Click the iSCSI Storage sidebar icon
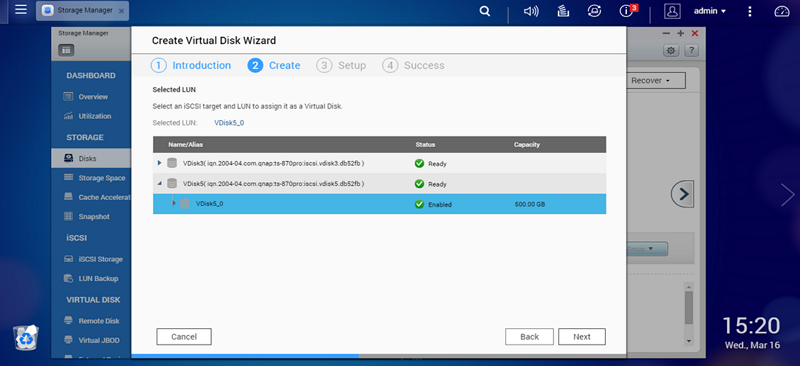800x366 pixels. pyautogui.click(x=68, y=259)
